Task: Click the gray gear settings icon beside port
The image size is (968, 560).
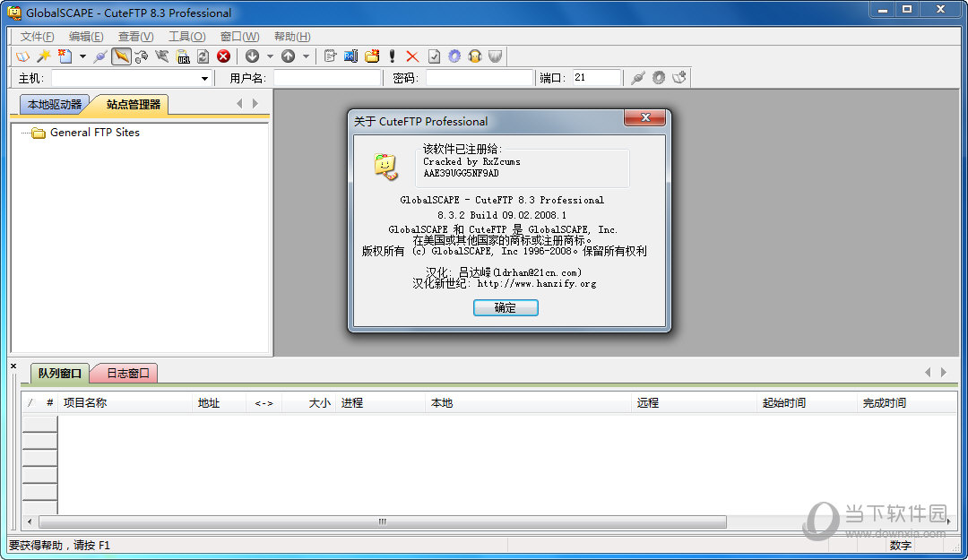Action: pyautogui.click(x=659, y=78)
